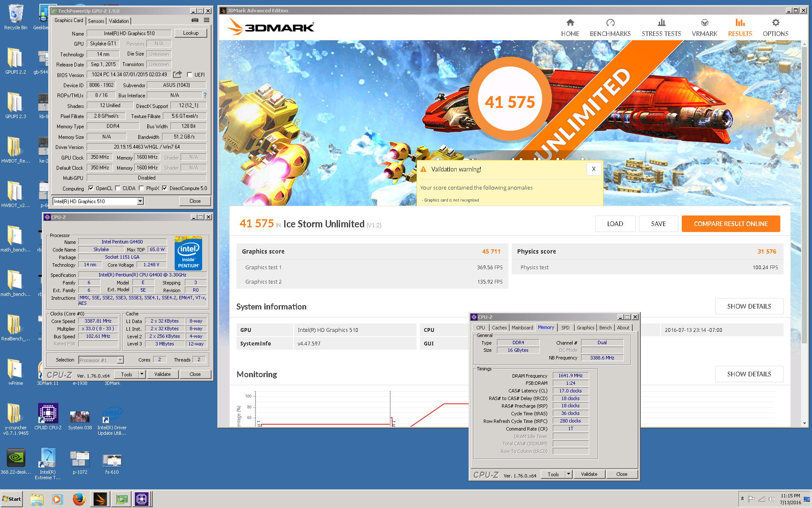Click Lookup button in GPU-Z
The image size is (812, 508).
191,33
